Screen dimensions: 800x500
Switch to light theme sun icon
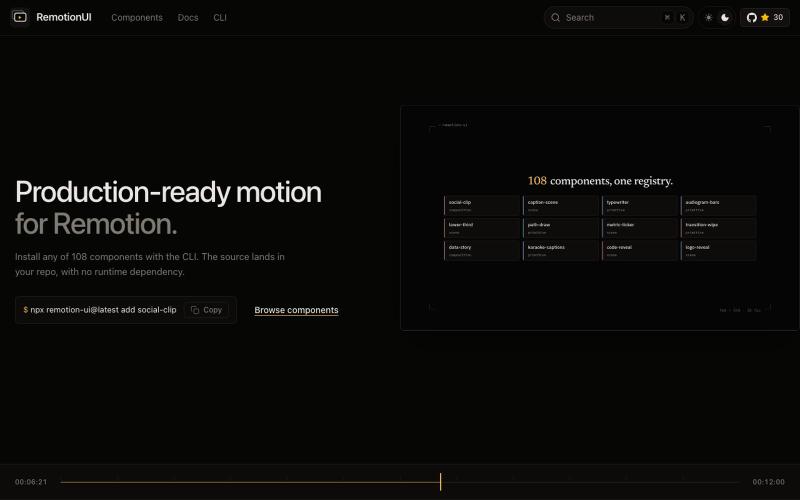(708, 17)
